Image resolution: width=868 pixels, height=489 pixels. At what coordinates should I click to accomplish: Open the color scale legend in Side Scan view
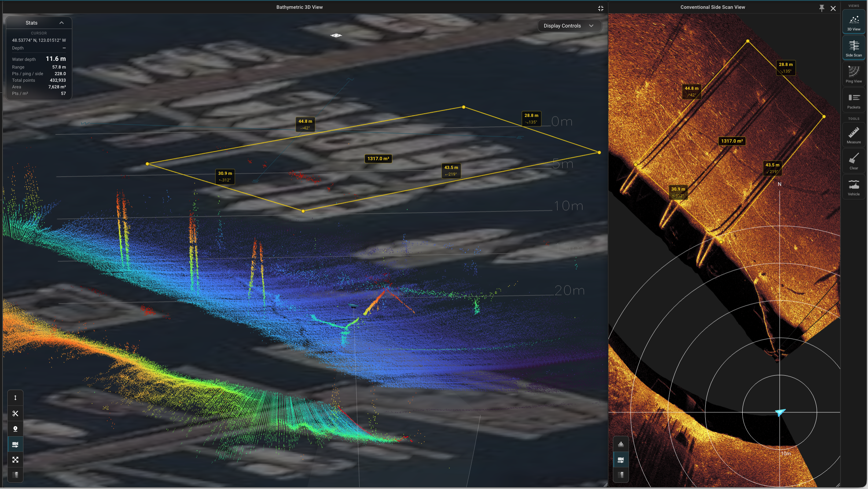[621, 475]
